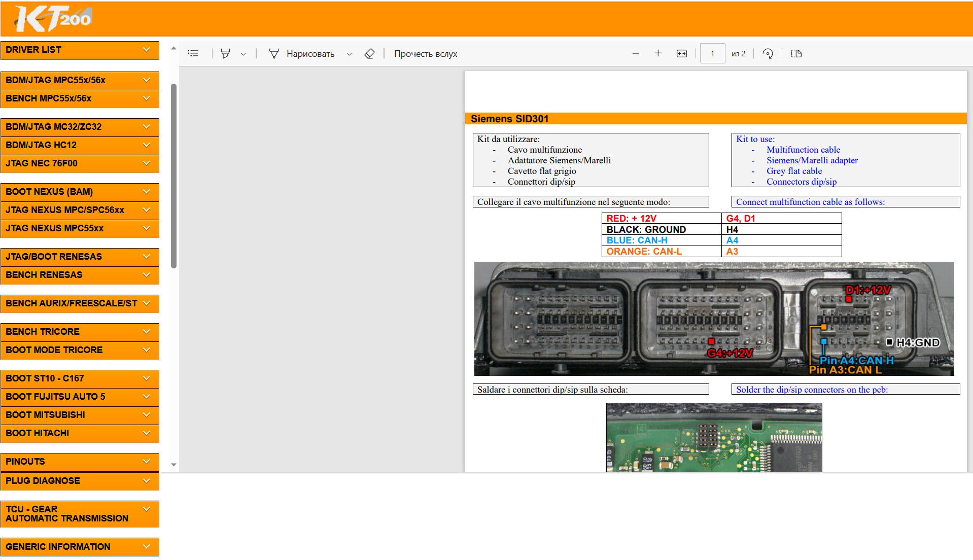Click the page number input field
The height and width of the screenshot is (560, 973).
(x=712, y=54)
